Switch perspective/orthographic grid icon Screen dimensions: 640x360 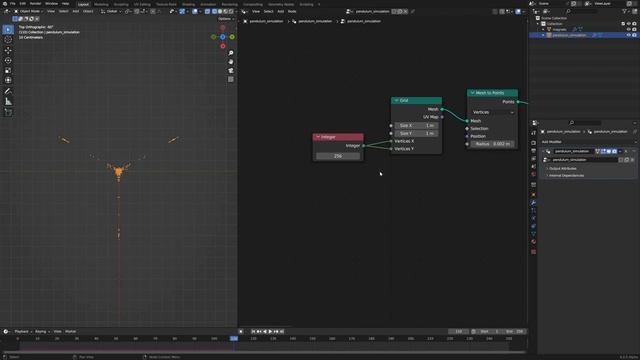(231, 79)
